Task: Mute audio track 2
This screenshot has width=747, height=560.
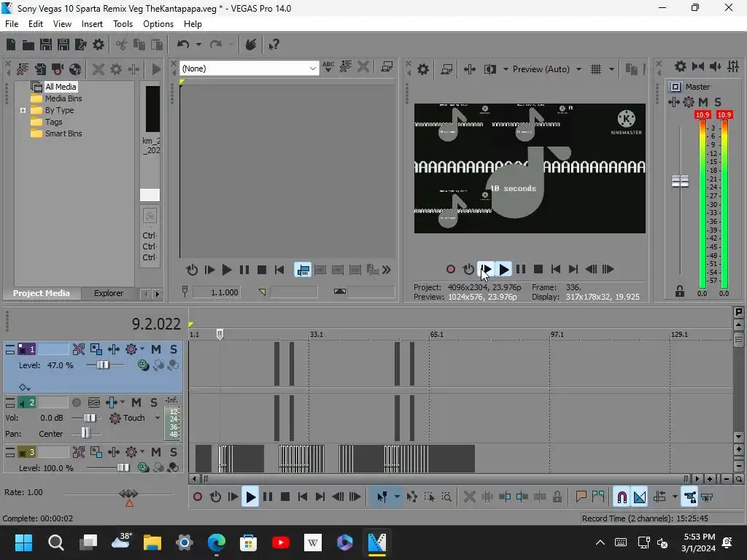Action: click(136, 402)
